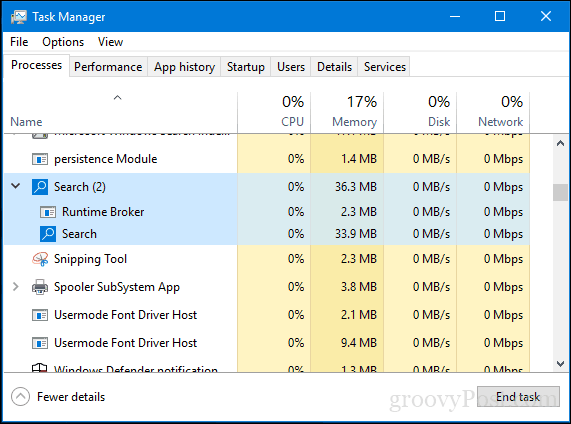The width and height of the screenshot is (571, 424).
Task: Switch to the Users tab
Action: coord(291,67)
